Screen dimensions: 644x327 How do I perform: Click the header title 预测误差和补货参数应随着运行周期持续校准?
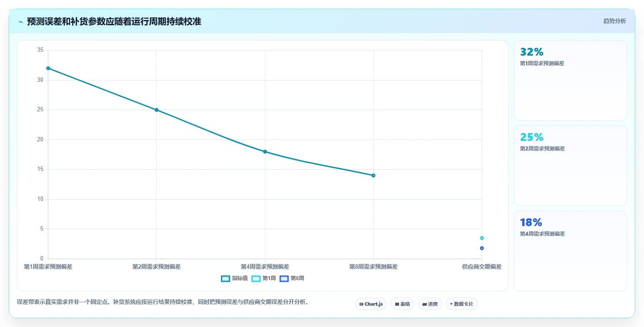pos(114,22)
